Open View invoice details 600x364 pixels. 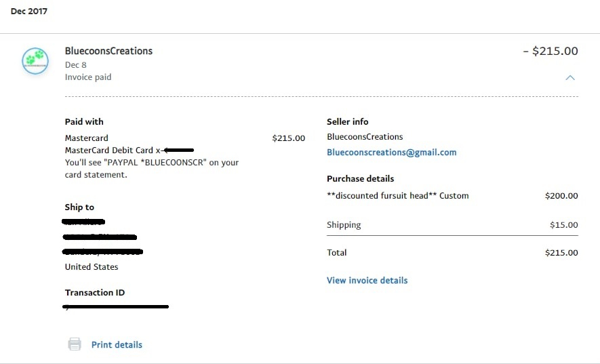(x=367, y=280)
